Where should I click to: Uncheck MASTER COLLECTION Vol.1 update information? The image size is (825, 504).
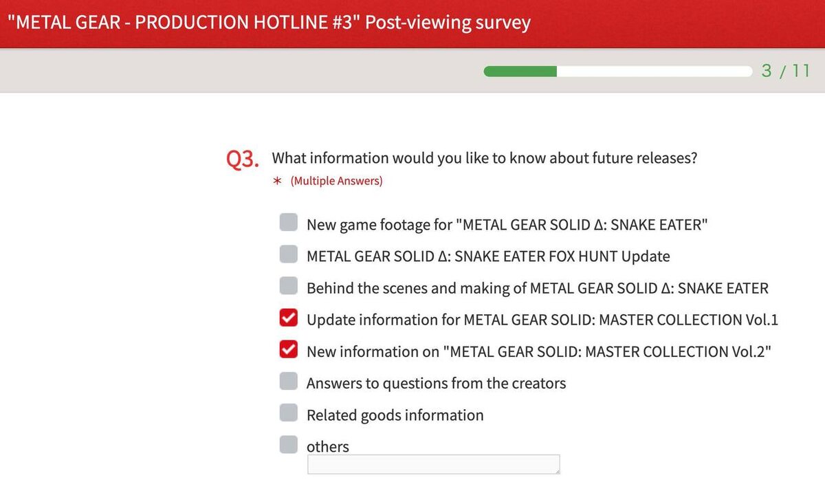click(289, 317)
